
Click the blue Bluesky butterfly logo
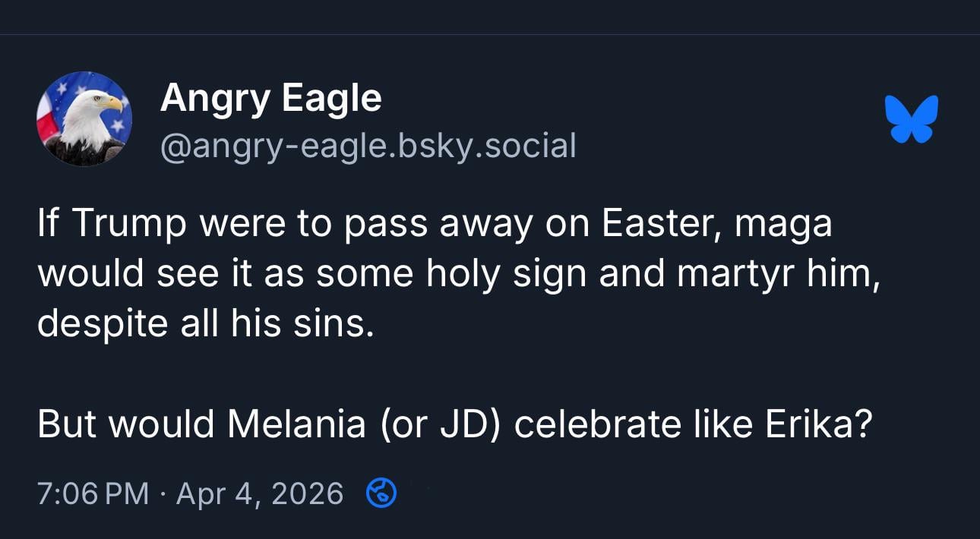point(912,118)
